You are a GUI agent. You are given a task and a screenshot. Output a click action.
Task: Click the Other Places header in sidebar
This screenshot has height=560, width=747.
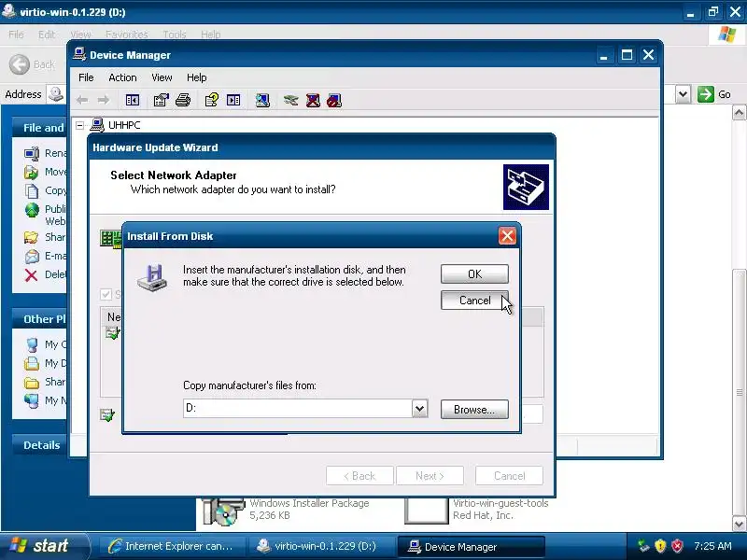tap(40, 319)
